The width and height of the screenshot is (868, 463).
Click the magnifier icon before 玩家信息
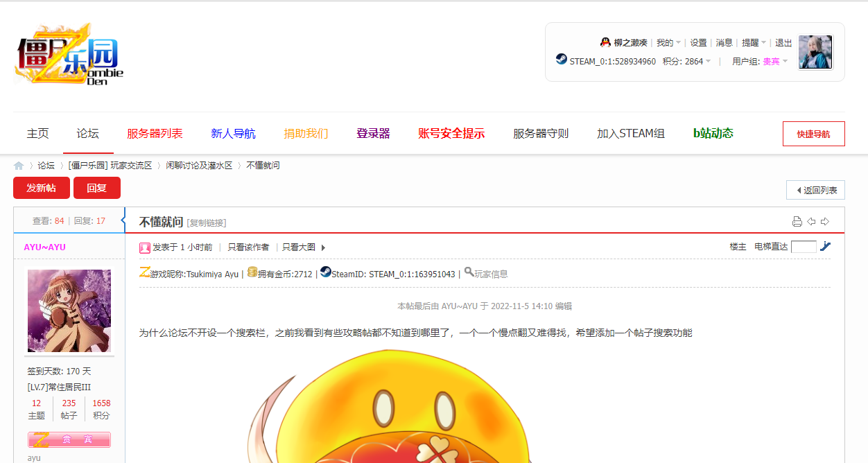(x=469, y=272)
